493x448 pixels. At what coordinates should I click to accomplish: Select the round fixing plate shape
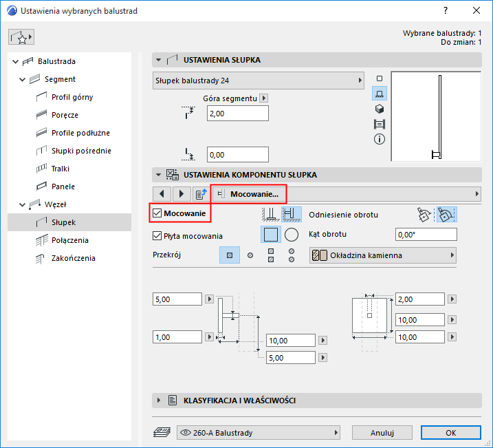(292, 235)
